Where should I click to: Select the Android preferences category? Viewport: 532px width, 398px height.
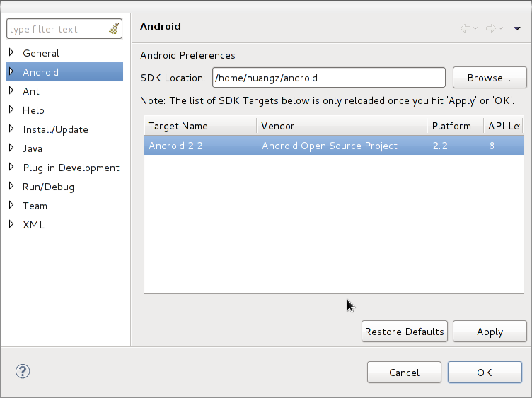[41, 72]
